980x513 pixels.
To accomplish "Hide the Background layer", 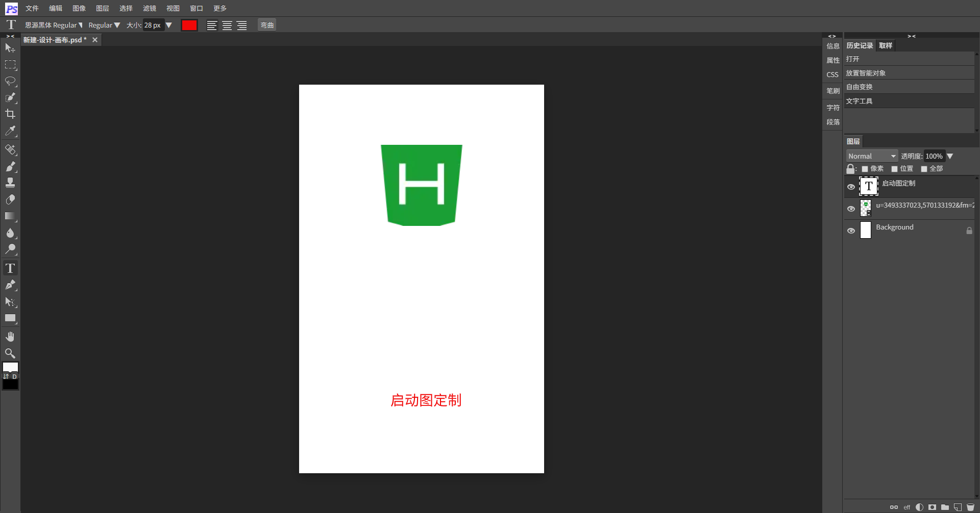I will click(x=851, y=230).
